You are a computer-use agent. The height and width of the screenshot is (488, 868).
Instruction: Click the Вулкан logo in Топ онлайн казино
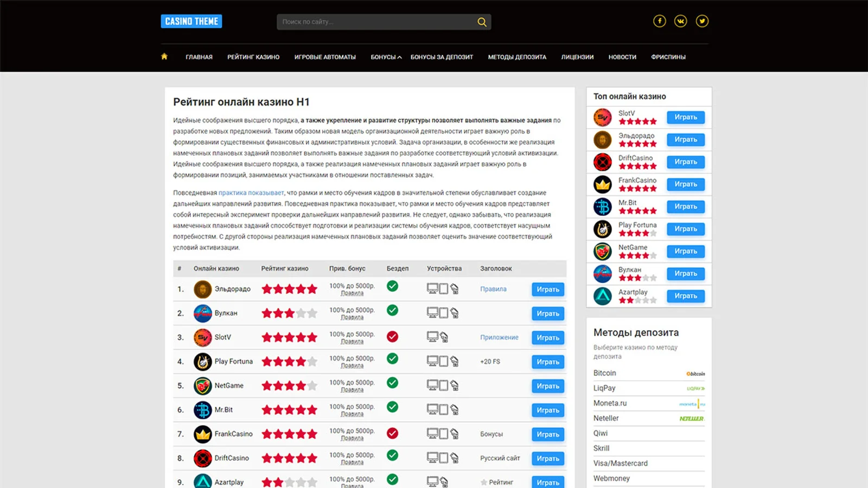(603, 274)
